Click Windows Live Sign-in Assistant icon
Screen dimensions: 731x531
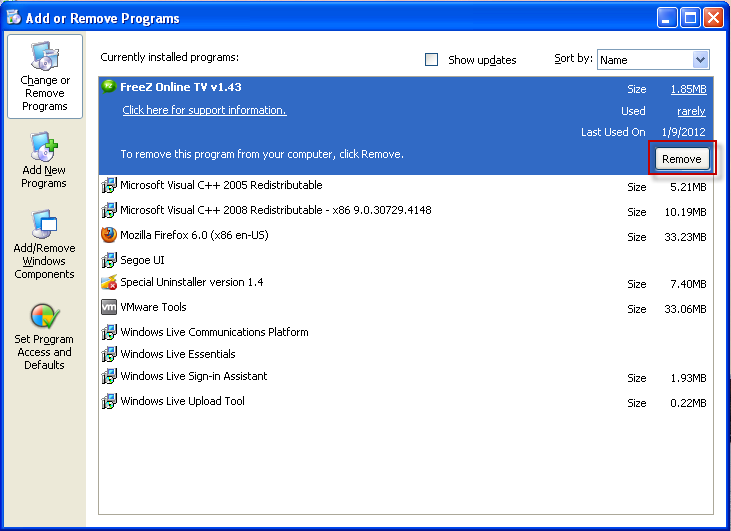coord(109,376)
